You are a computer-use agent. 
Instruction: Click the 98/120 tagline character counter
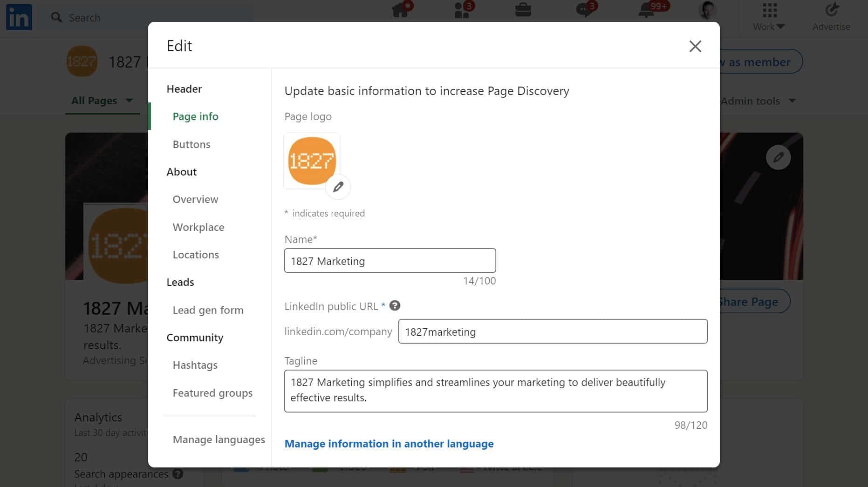click(x=690, y=425)
